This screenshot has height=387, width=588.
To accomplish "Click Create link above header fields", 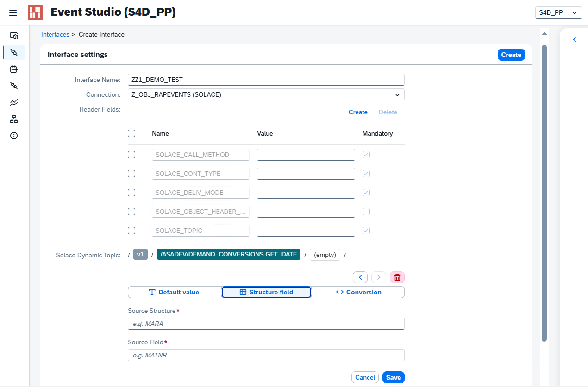I will click(x=358, y=112).
